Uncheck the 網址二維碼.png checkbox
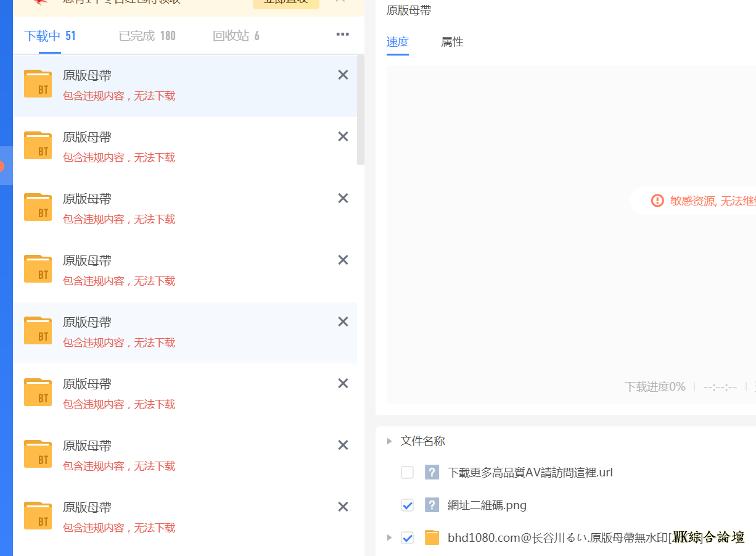This screenshot has height=556, width=756. 407,505
